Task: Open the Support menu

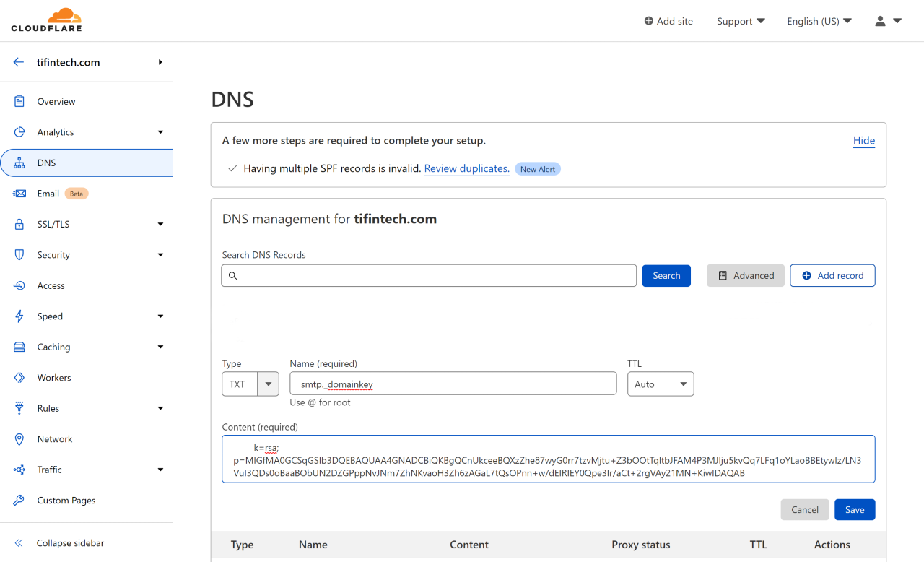Action: tap(741, 21)
